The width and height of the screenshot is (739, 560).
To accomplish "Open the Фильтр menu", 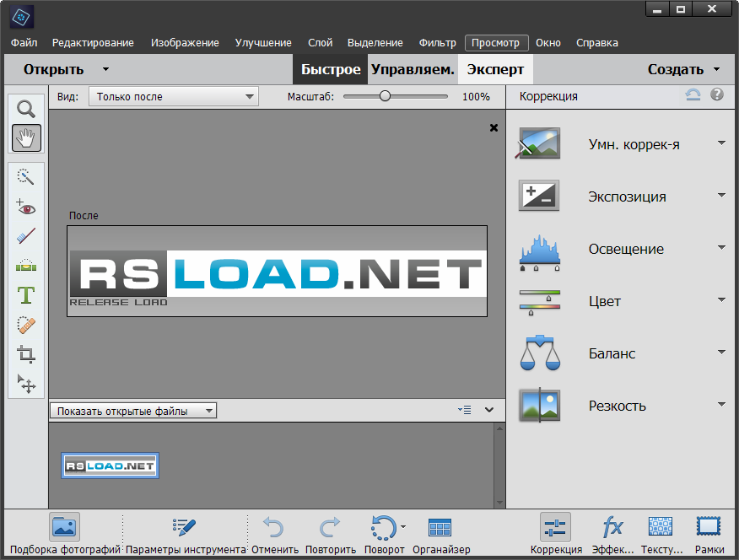I will click(437, 43).
